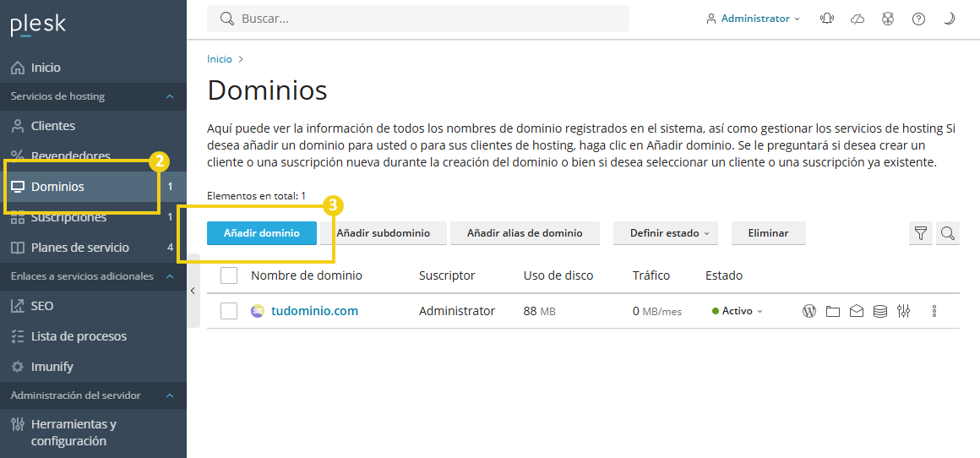Sort by Estado column header
This screenshot has width=980, height=458.
pos(724,275)
